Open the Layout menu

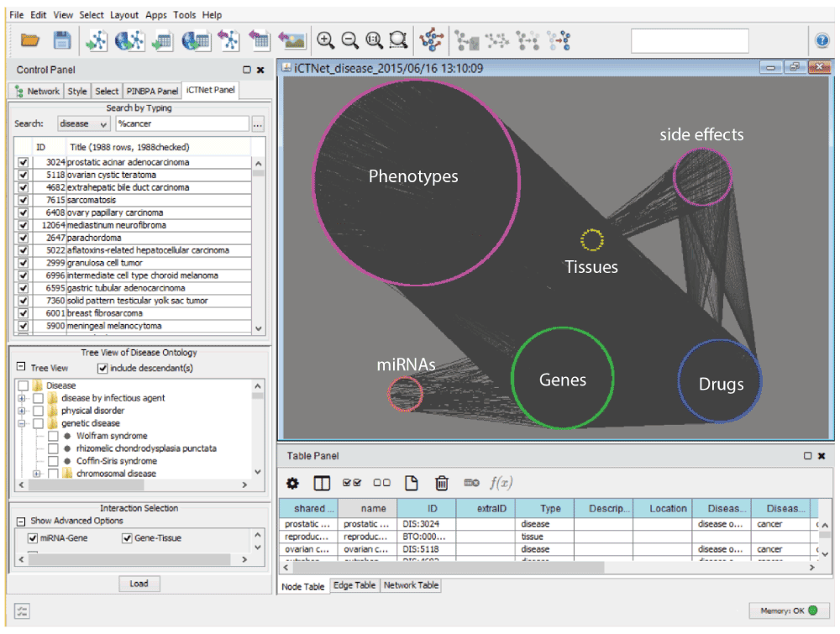pyautogui.click(x=124, y=15)
